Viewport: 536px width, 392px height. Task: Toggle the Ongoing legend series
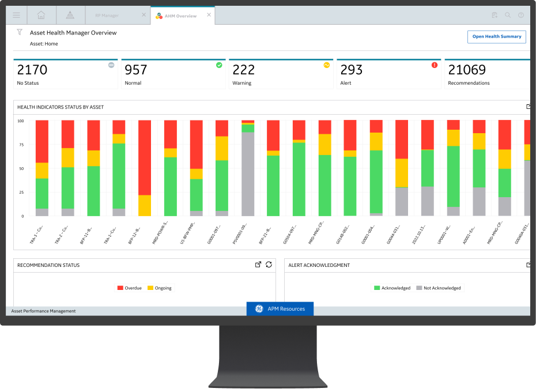click(x=159, y=288)
